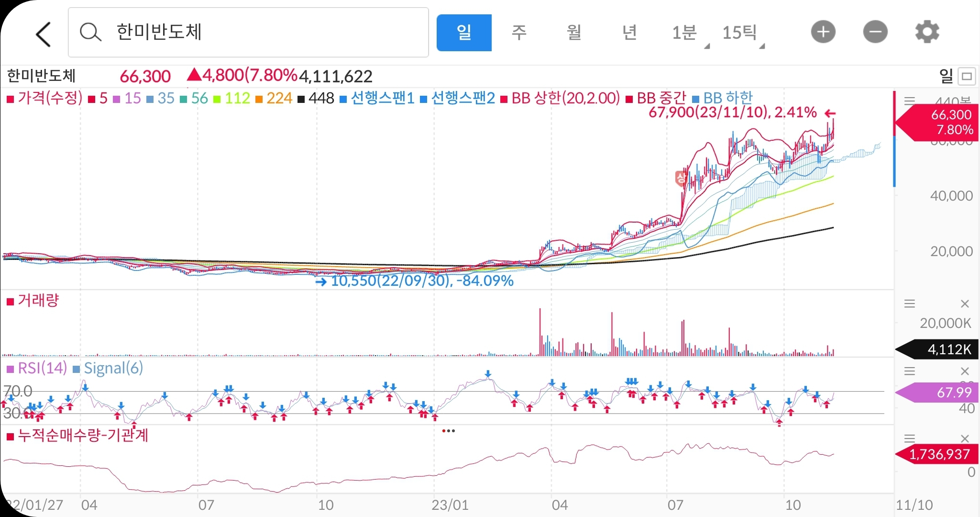Open the 15틱 tick interval dropdown
The image size is (980, 517).
743,34
